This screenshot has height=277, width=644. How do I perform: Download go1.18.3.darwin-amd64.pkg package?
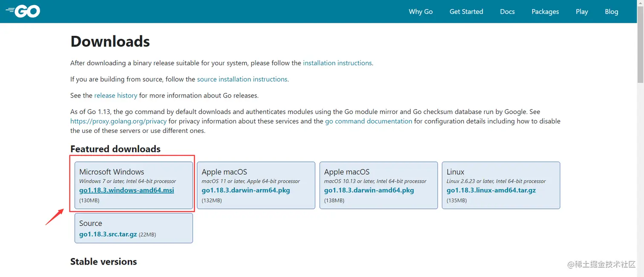pyautogui.click(x=369, y=190)
